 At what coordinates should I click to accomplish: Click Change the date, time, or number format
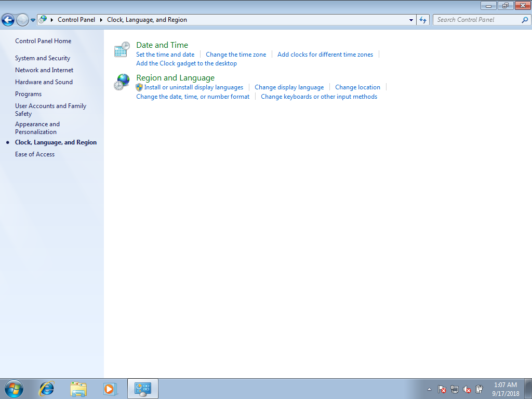pyautogui.click(x=193, y=97)
